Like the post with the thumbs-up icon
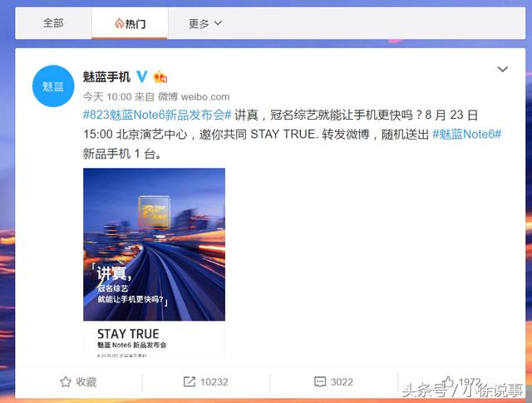This screenshot has width=532, height=403. coord(448,382)
